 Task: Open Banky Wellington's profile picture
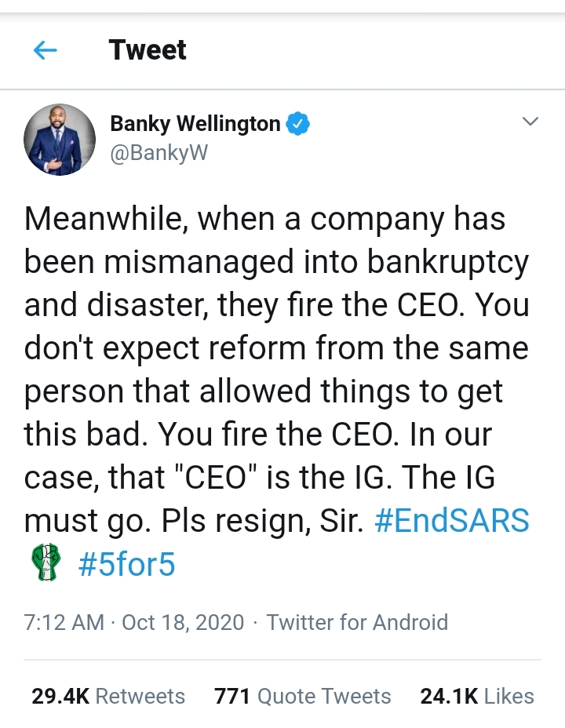[x=60, y=140]
